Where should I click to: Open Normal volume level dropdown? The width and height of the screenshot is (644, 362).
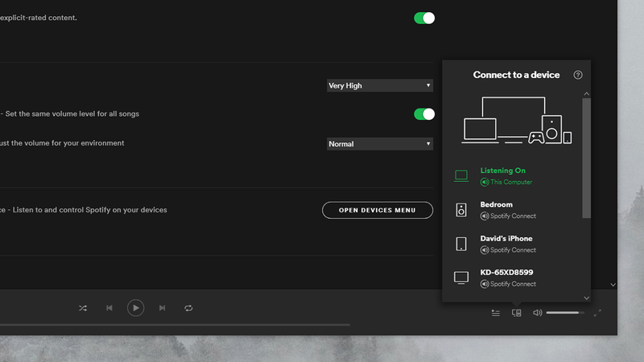coord(380,144)
